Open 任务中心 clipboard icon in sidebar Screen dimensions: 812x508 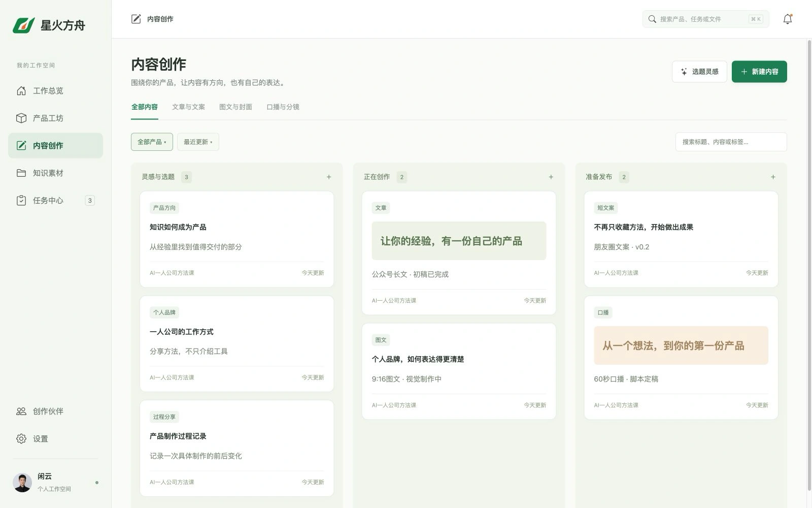(x=21, y=201)
